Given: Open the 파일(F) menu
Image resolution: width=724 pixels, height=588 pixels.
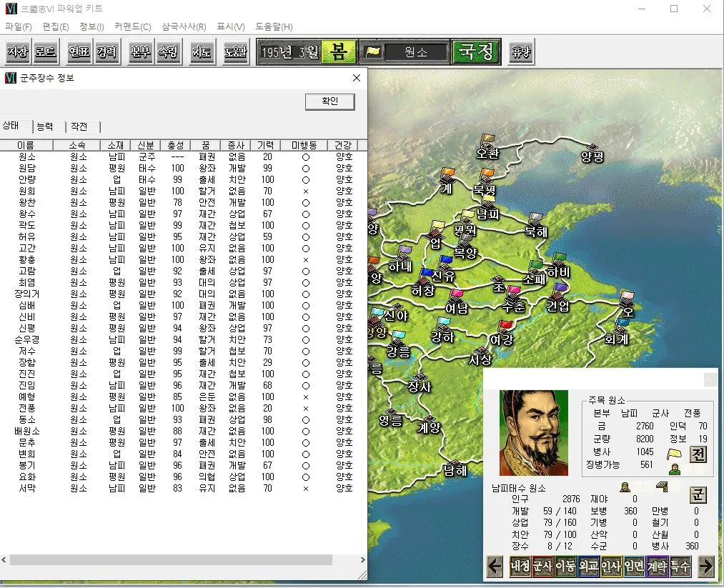Looking at the screenshot, I should point(19,26).
